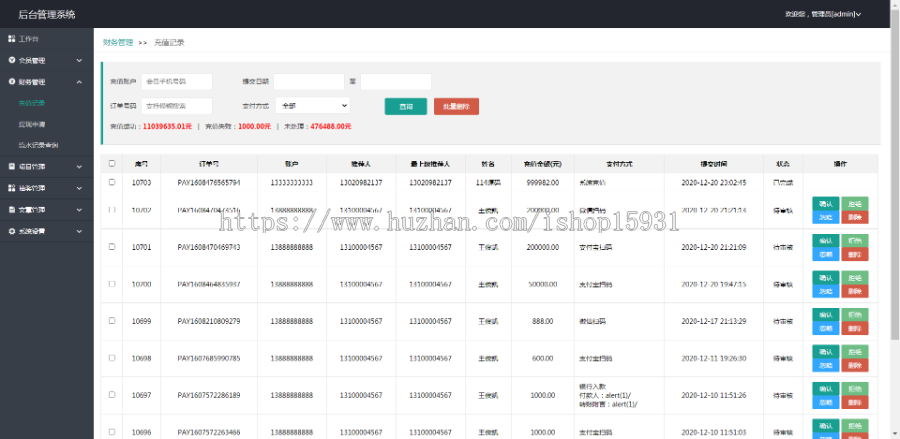This screenshot has width=900, height=439.
Task: Open the 支付方式 payment method dropdown
Action: point(313,105)
